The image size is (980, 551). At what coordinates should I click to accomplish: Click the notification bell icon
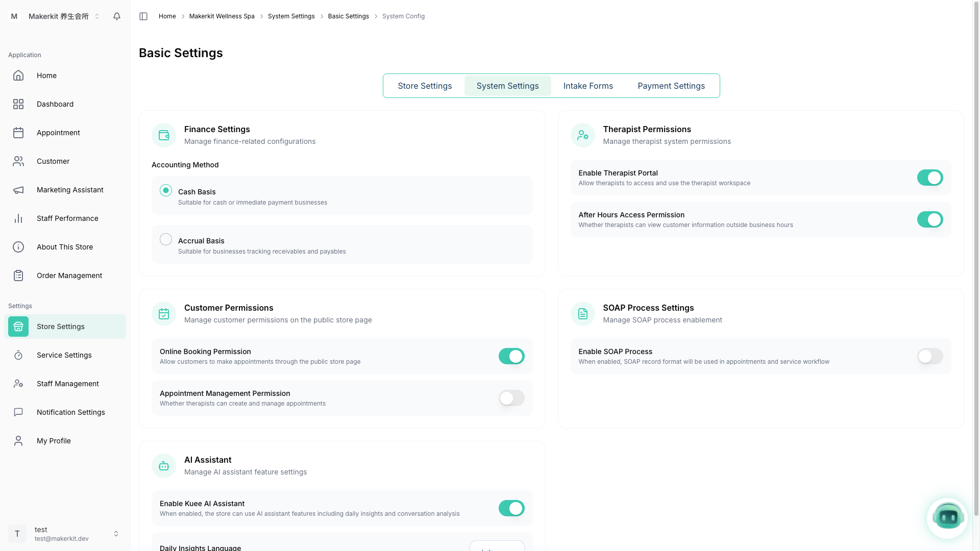[x=117, y=16]
